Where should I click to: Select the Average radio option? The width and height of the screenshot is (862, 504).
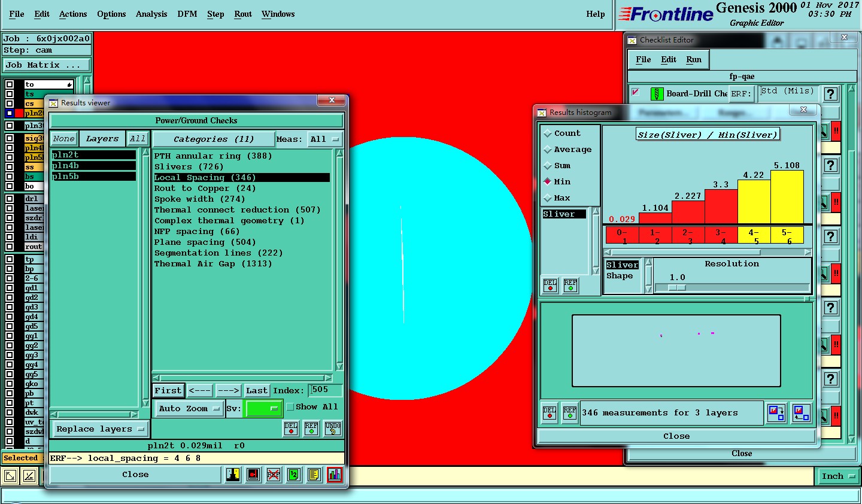pos(547,150)
